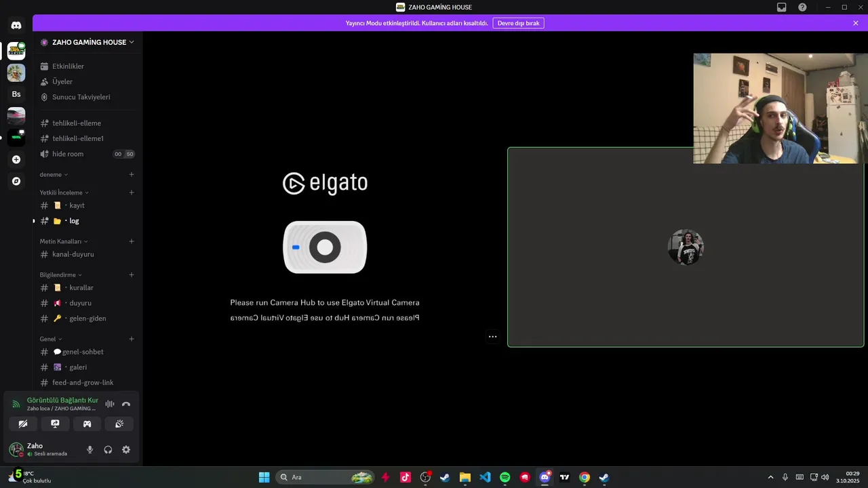Add a channel to Yetkili İnceleme
The width and height of the screenshot is (868, 488).
132,192
